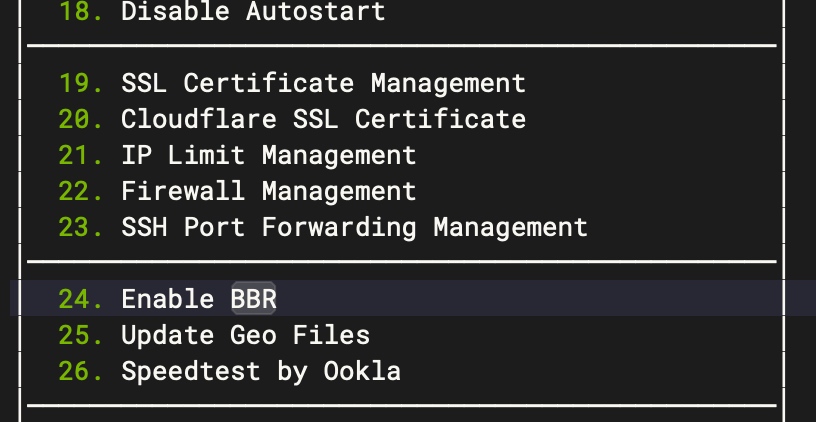Click the green number 19
816x422 pixels.
[x=81, y=83]
